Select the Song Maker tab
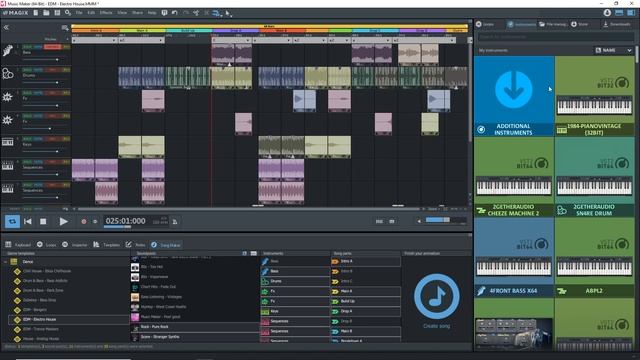The image size is (640, 360). (166, 245)
